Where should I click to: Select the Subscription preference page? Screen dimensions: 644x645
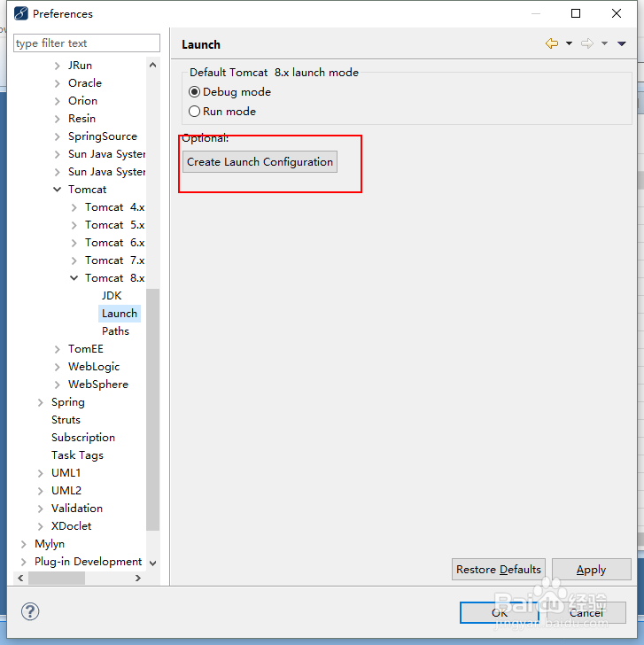83,438
